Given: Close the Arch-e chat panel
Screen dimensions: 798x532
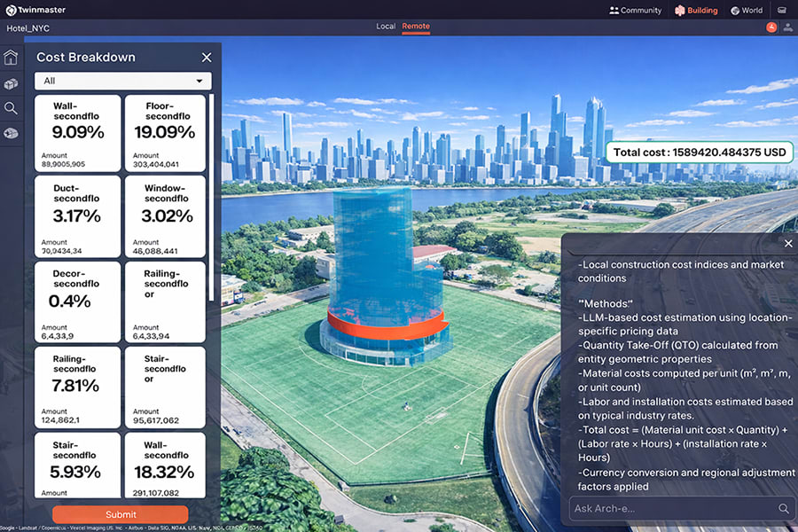Looking at the screenshot, I should (x=788, y=243).
